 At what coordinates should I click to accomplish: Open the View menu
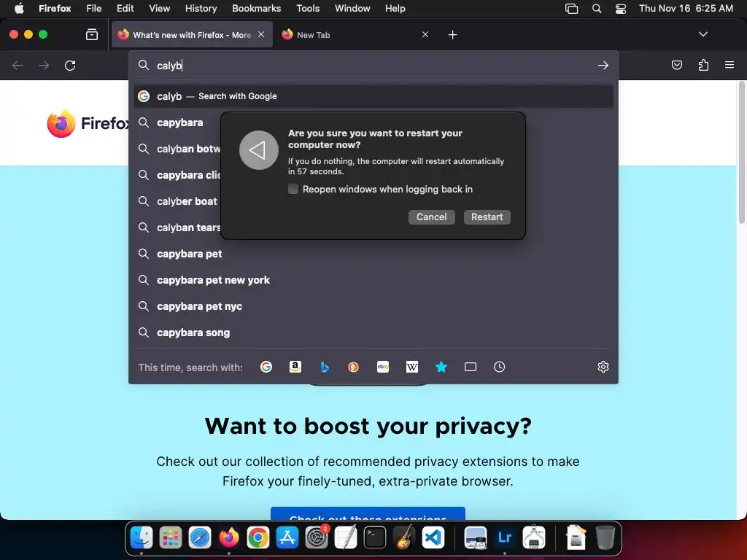pyautogui.click(x=159, y=8)
